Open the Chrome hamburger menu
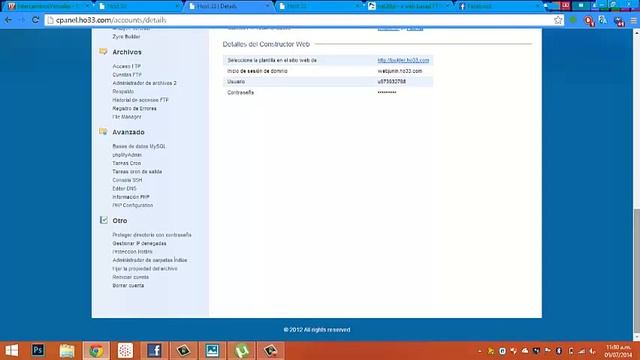The height and width of the screenshot is (360, 640). tap(633, 20)
